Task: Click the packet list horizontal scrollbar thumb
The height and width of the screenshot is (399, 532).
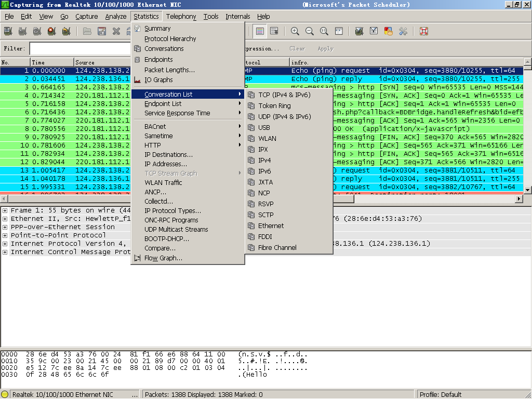Action: 181,199
